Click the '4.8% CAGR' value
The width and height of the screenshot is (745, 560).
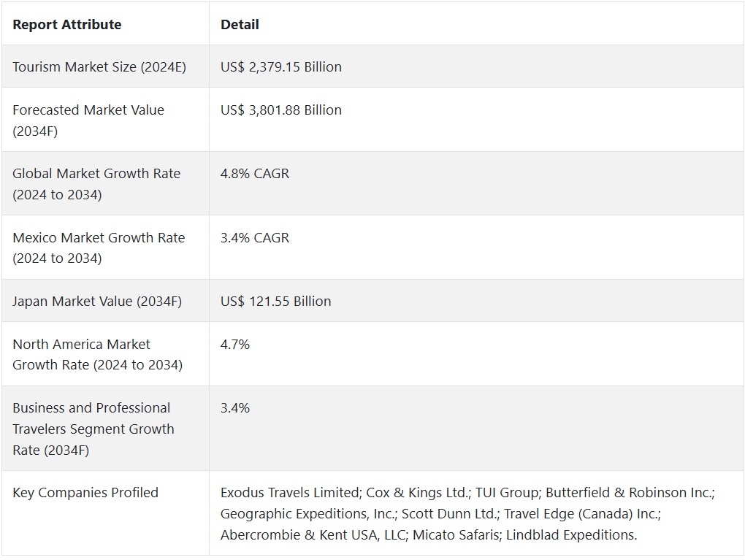pos(255,174)
